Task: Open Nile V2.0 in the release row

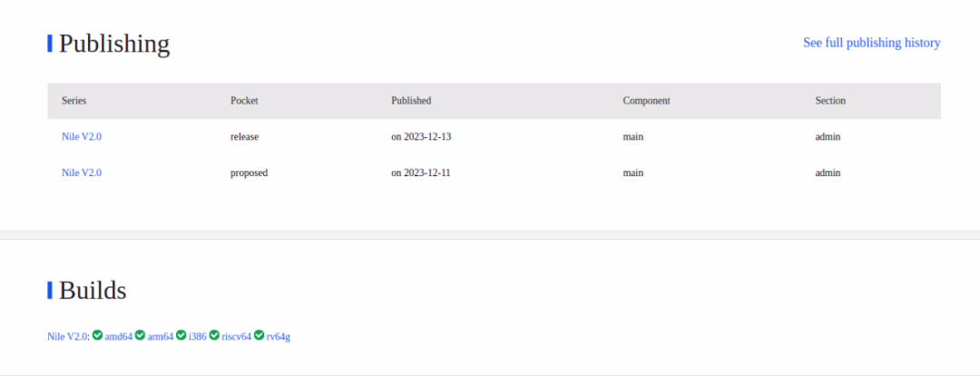Action: (82, 136)
